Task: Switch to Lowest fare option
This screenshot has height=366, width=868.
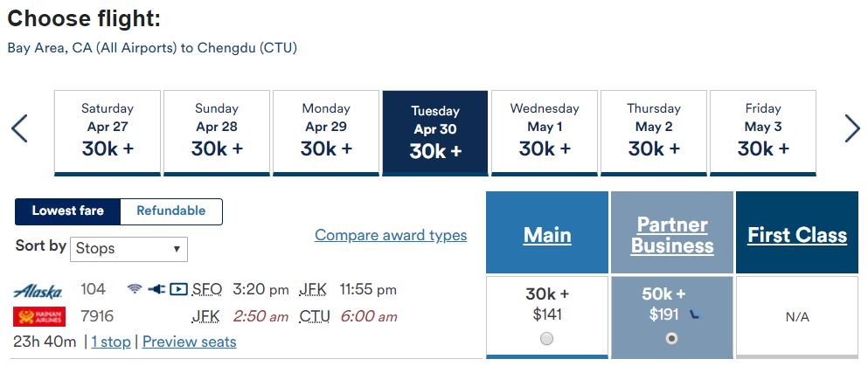Action: pos(68,211)
